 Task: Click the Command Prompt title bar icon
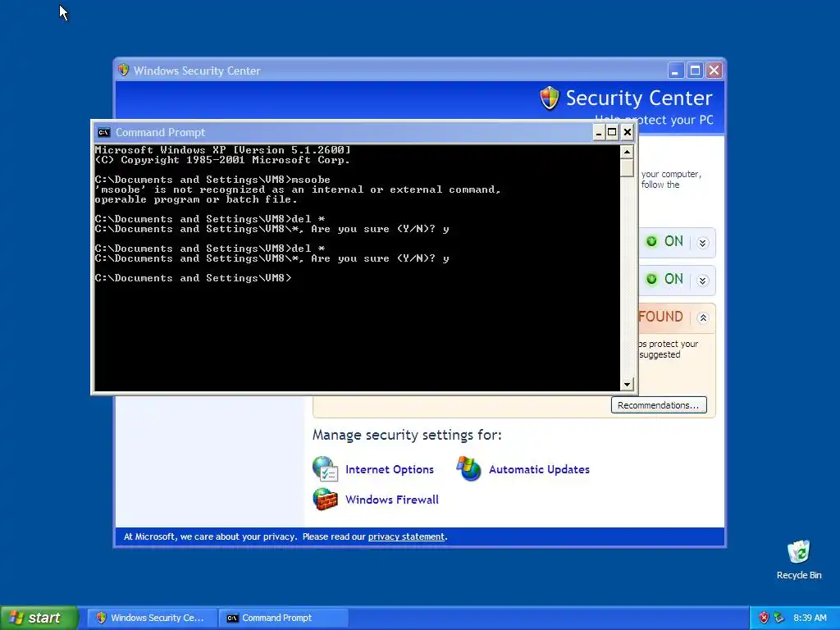point(104,132)
